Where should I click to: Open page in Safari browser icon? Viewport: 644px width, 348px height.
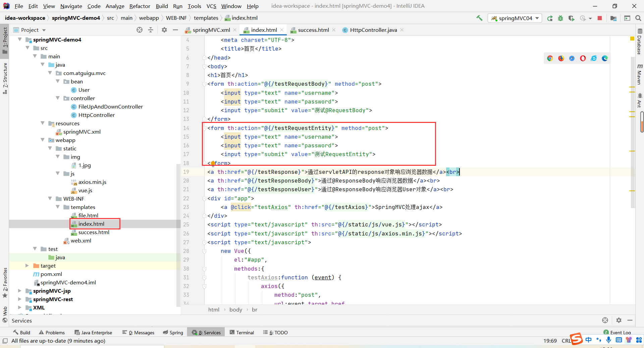click(x=572, y=58)
